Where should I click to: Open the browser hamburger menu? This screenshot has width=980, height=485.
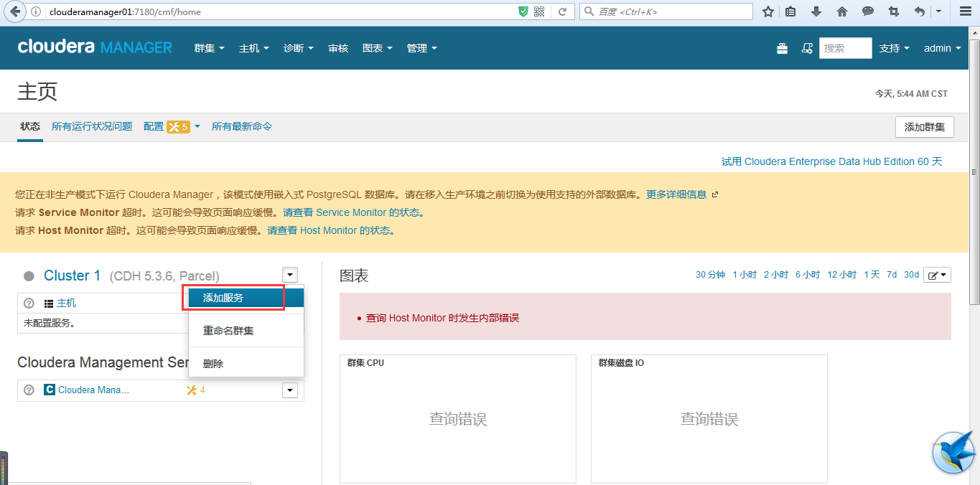965,11
